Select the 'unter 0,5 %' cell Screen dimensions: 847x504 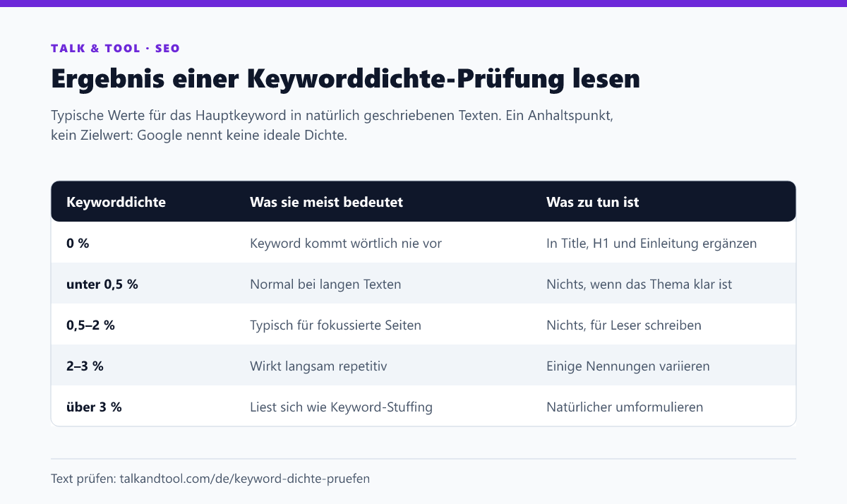click(102, 284)
